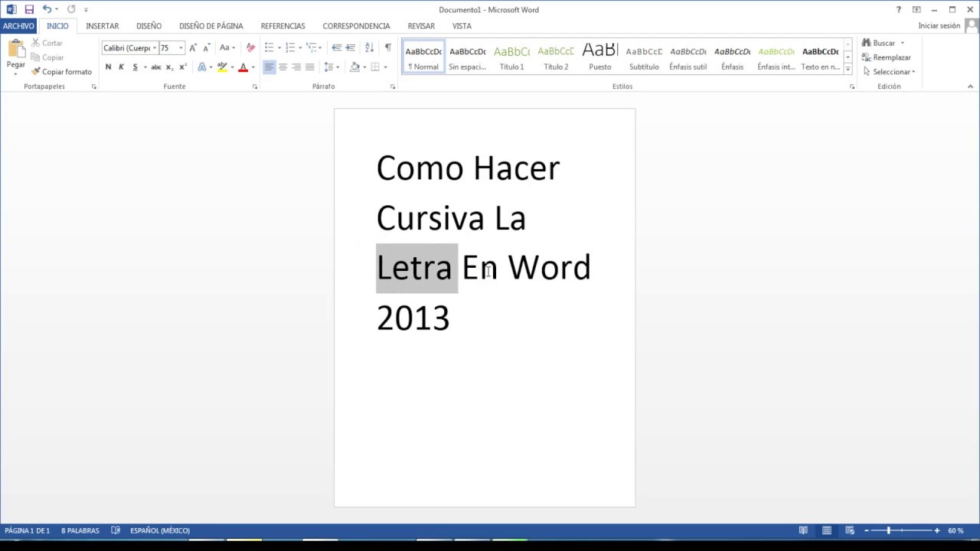Toggle justify alignment
Screen dimensions: 980x551
click(x=310, y=67)
